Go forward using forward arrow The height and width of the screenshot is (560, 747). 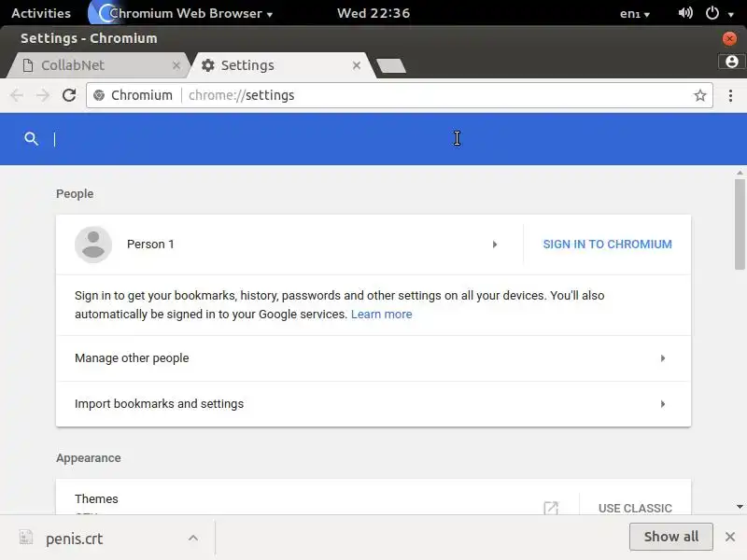click(x=43, y=95)
